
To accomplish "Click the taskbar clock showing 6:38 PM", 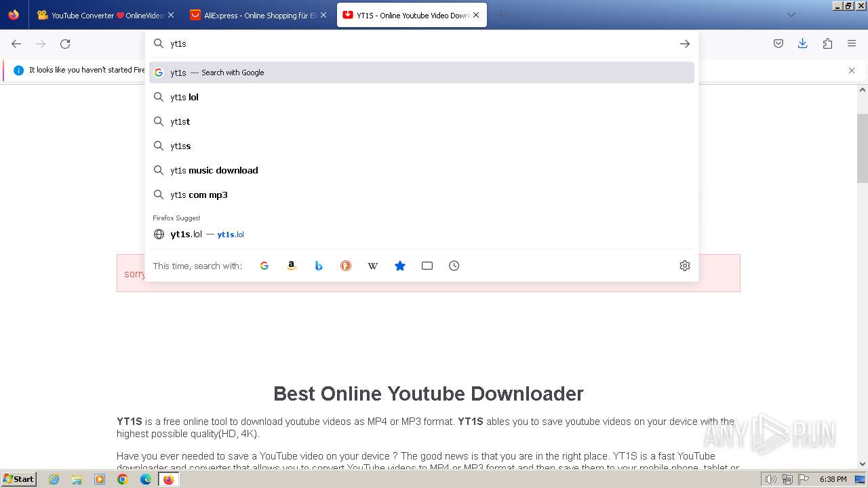I will (833, 479).
